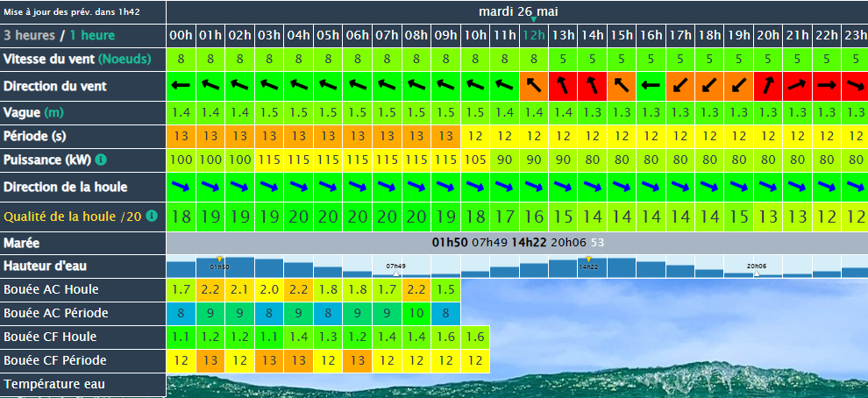Click Bouée AC Période value 10
868x398 pixels.
[x=416, y=313]
